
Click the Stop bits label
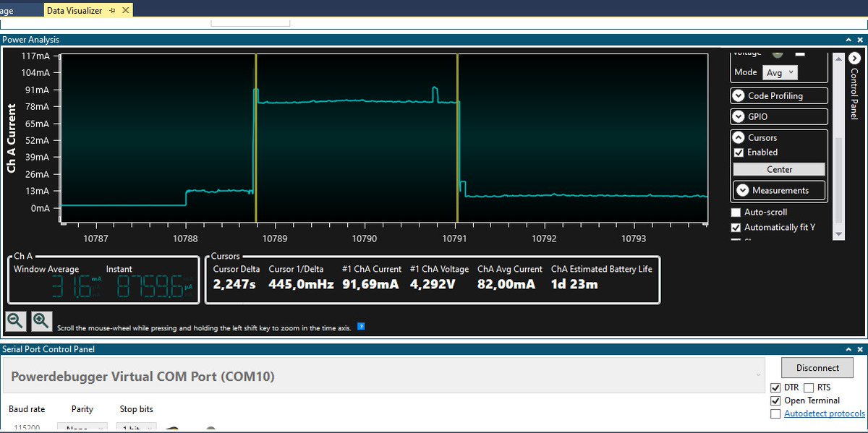(x=136, y=409)
